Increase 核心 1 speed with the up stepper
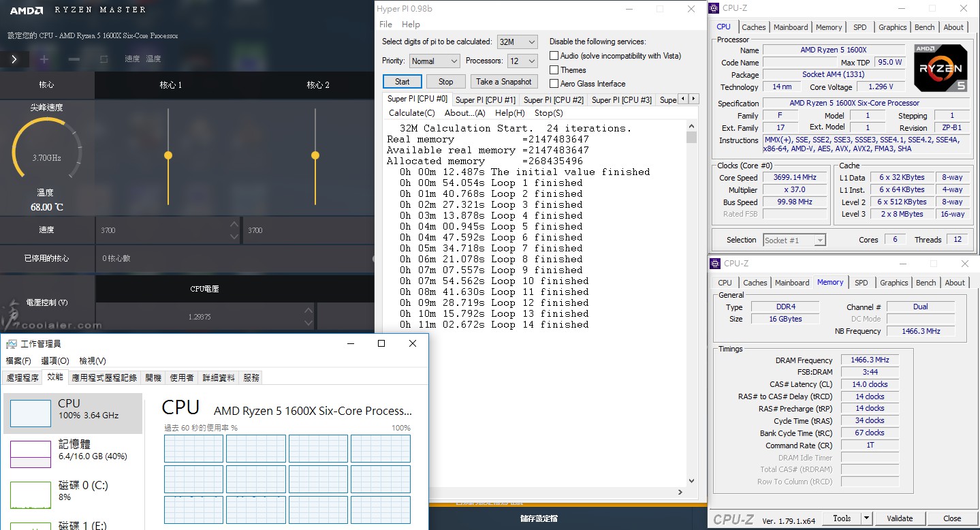 (x=234, y=224)
